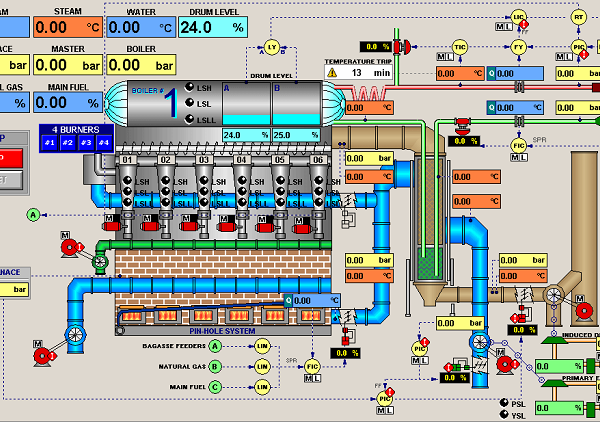Select the red motor under cyclone 06

click(302, 229)
